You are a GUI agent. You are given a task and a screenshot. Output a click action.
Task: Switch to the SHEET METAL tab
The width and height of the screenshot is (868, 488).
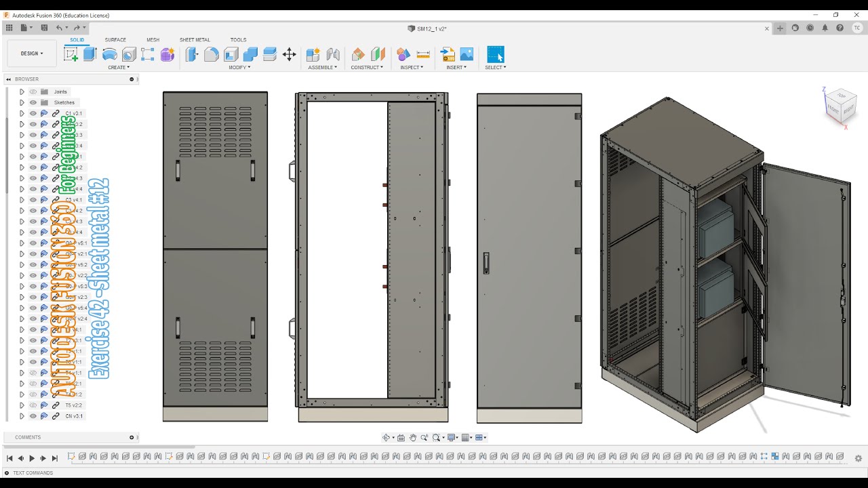coord(195,40)
